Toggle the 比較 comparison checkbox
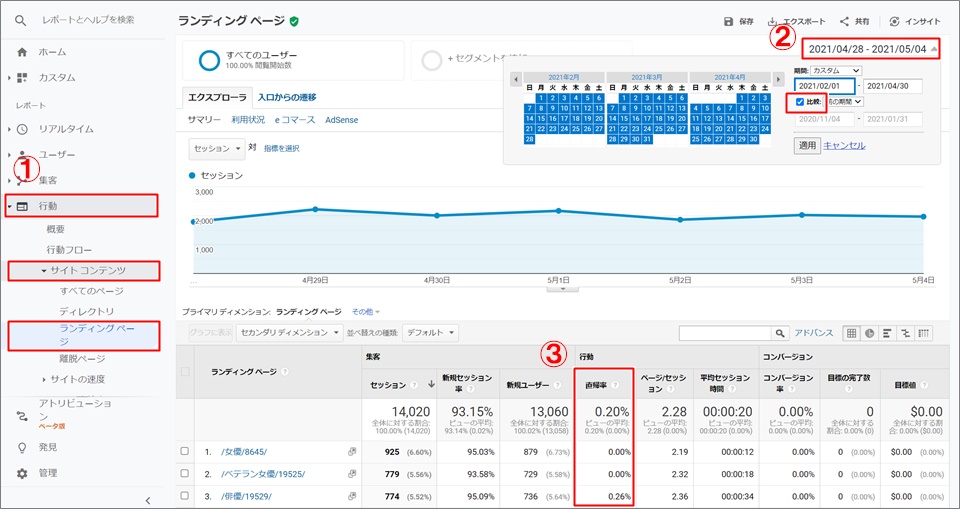Screen dimensions: 960x509 pyautogui.click(x=800, y=102)
